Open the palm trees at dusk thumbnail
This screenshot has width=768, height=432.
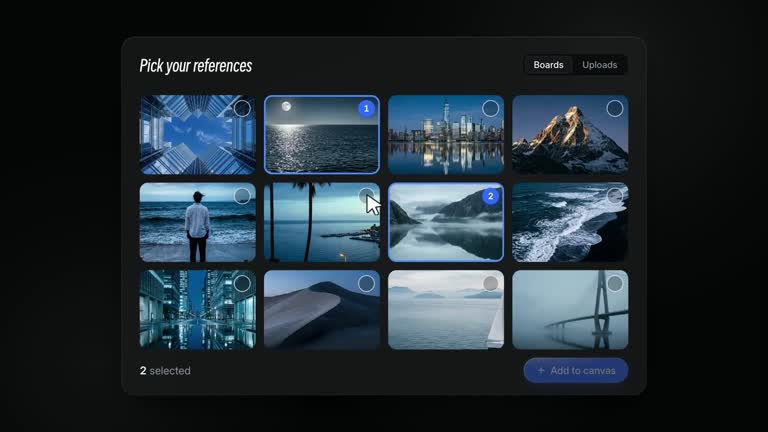click(322, 222)
